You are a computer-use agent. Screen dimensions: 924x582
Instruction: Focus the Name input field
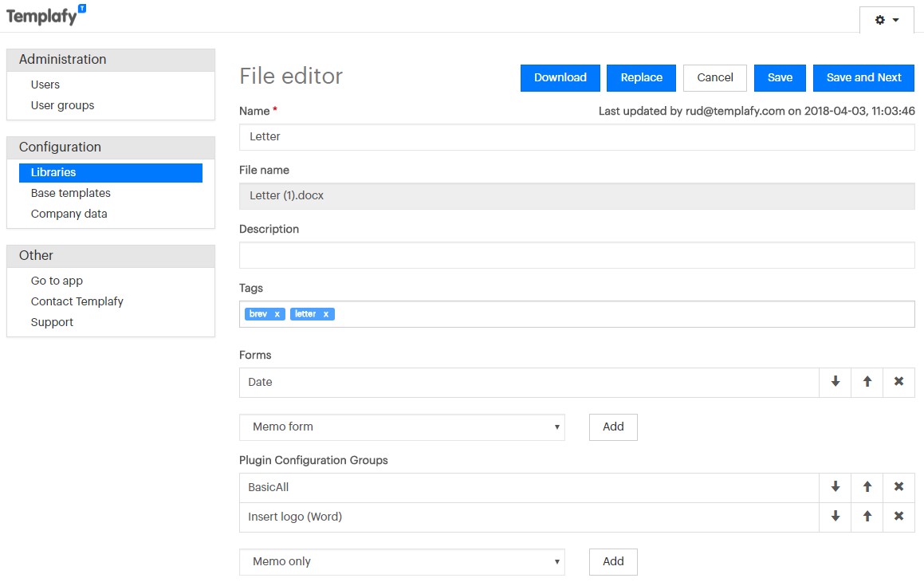point(577,136)
